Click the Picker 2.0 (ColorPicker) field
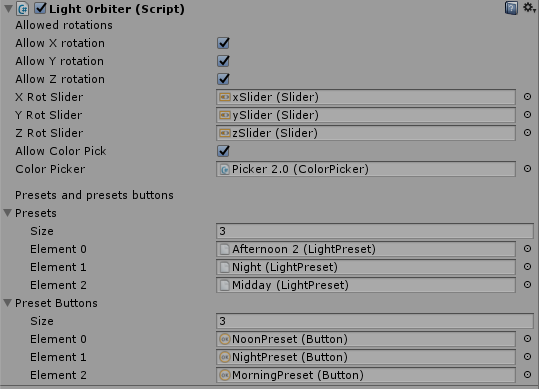Screen dimensions: 539x389 tap(366, 169)
